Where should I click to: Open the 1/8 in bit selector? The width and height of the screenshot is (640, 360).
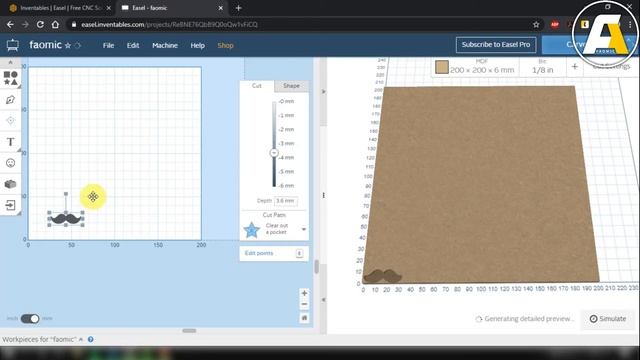tap(542, 67)
